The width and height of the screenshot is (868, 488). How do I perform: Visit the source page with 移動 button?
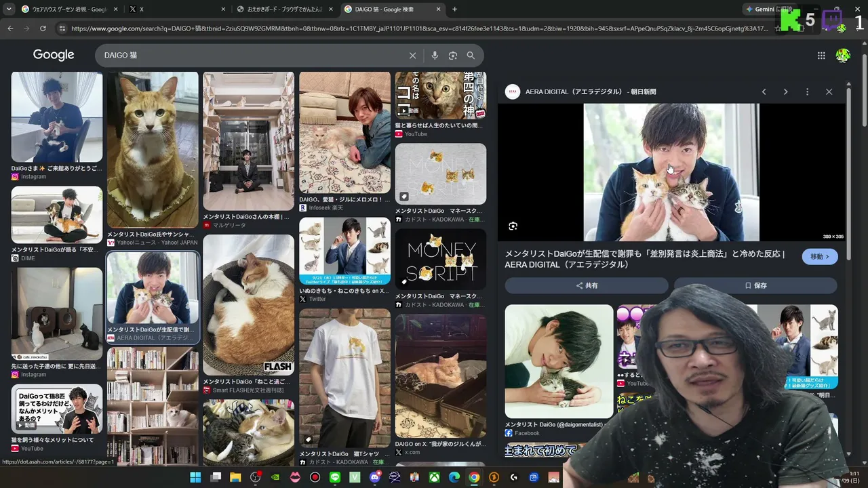pos(819,257)
